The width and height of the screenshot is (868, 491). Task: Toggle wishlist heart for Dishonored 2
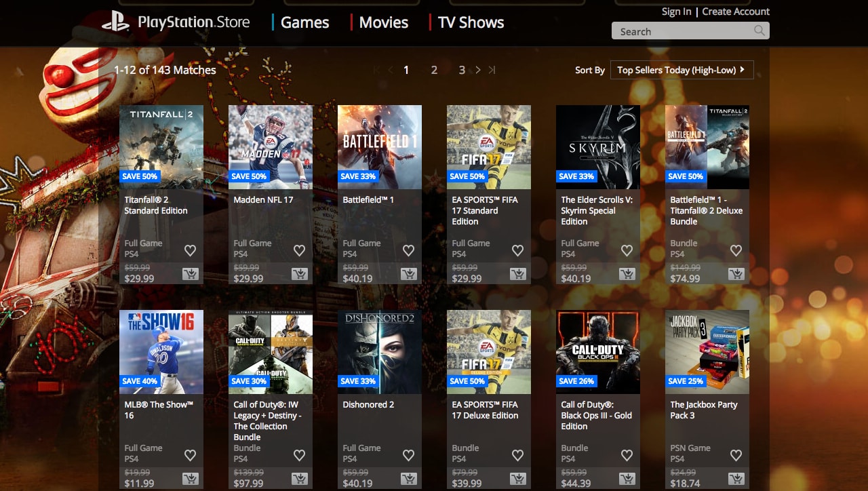(408, 455)
